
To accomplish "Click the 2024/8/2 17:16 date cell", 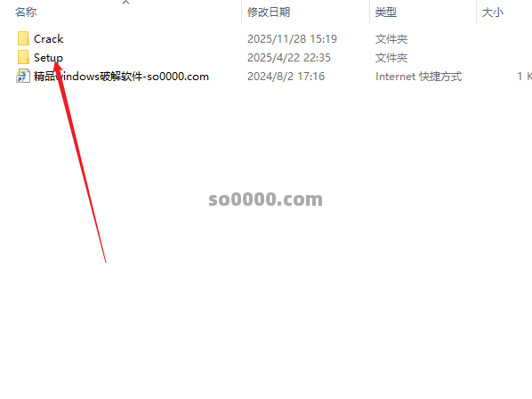I will click(286, 77).
